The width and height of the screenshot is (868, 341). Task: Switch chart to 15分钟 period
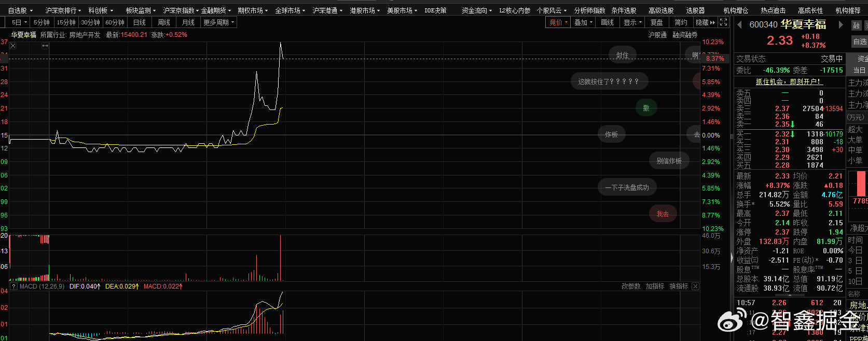[x=66, y=22]
